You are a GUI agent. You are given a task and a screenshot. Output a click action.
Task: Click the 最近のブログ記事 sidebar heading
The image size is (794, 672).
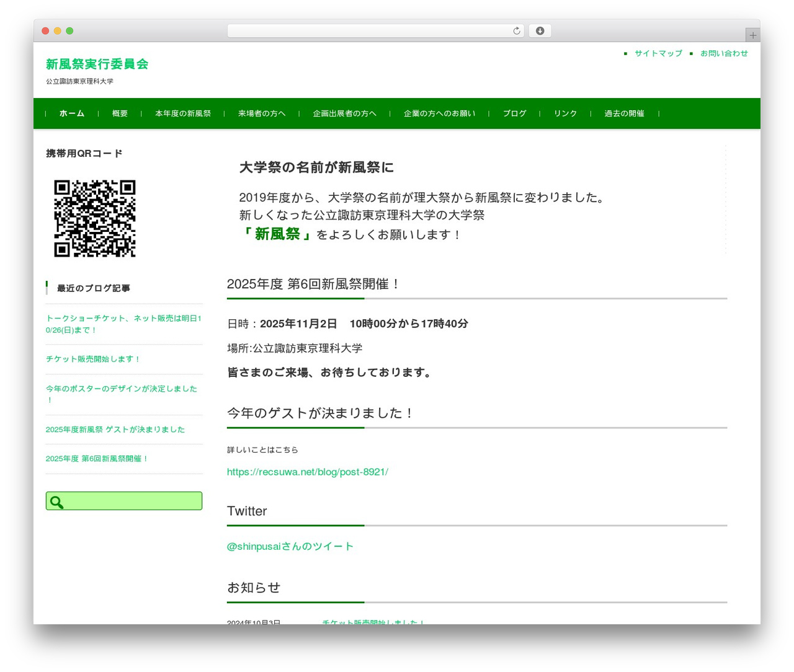[x=94, y=288]
